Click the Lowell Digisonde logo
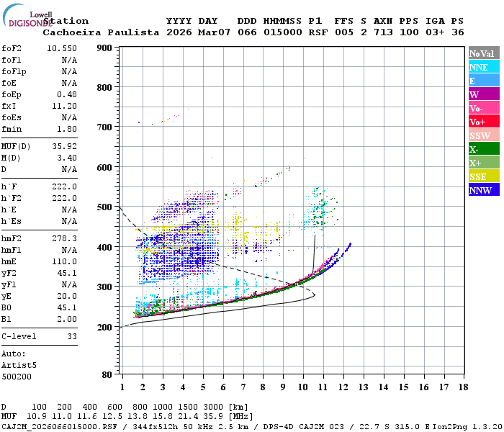504x432 pixels. 27,15
